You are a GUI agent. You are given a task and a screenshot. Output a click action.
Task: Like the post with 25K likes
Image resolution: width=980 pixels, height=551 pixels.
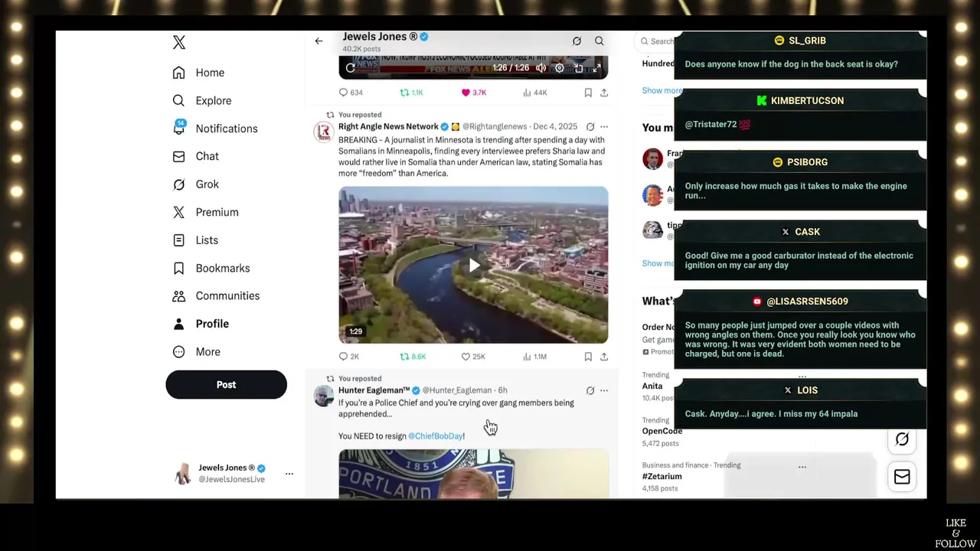click(x=473, y=357)
